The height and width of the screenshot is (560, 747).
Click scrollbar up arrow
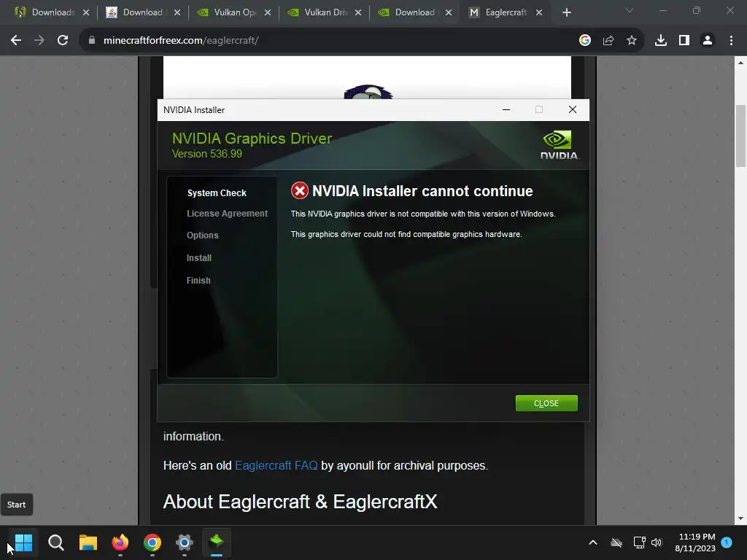pos(740,63)
